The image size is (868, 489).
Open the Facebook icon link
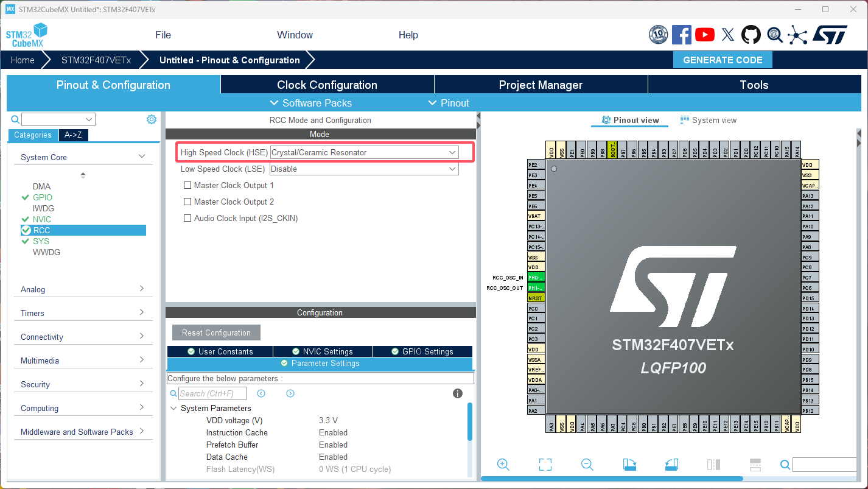coord(682,35)
